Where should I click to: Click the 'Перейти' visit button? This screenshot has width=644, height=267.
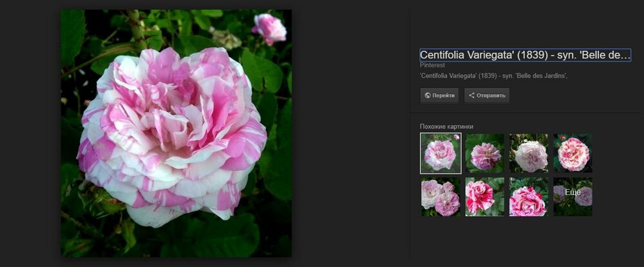(x=439, y=95)
